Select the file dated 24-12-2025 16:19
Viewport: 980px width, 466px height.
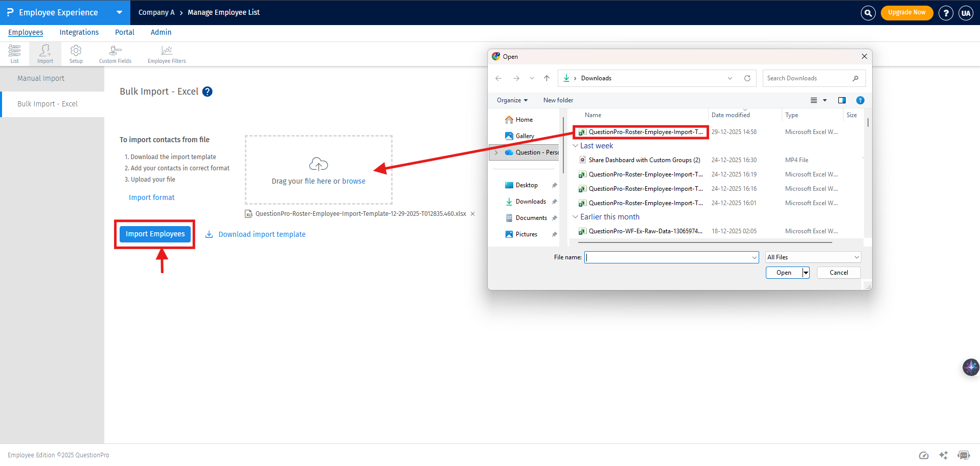tap(645, 174)
